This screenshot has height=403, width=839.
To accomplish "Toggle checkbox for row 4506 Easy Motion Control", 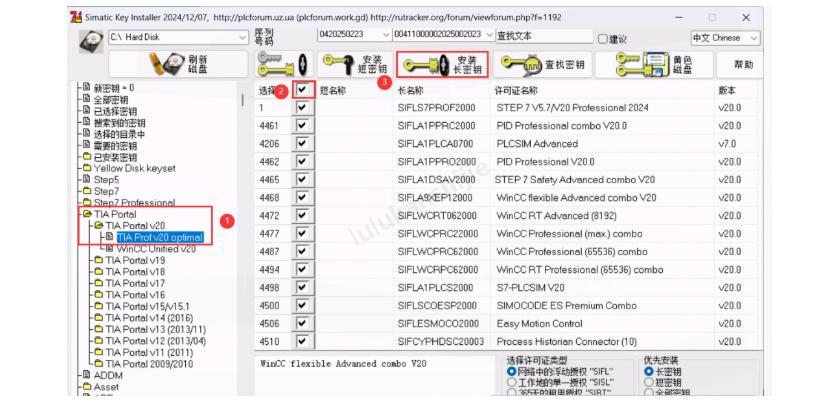I will click(x=303, y=323).
